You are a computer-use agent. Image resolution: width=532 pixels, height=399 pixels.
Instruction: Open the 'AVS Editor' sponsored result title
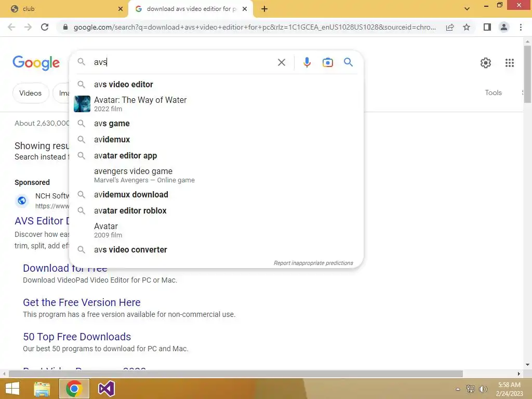[x=42, y=221]
